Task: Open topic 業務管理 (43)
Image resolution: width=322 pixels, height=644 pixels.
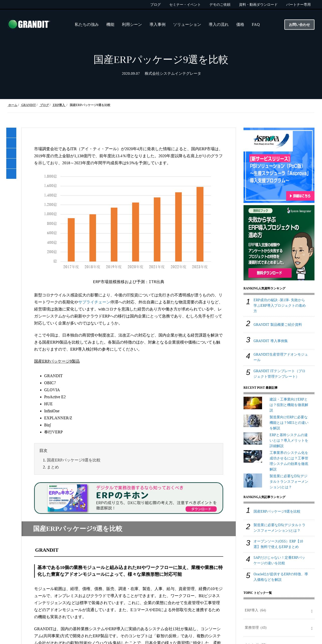Action: click(256, 627)
